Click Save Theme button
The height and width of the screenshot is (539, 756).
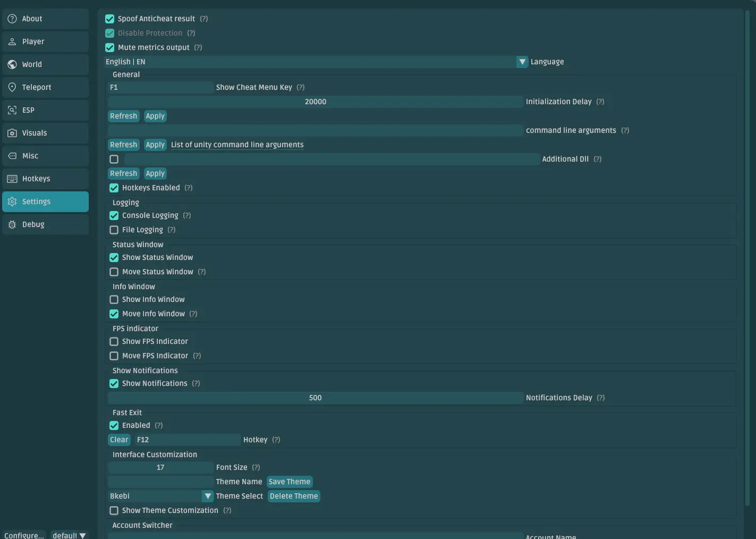click(290, 482)
